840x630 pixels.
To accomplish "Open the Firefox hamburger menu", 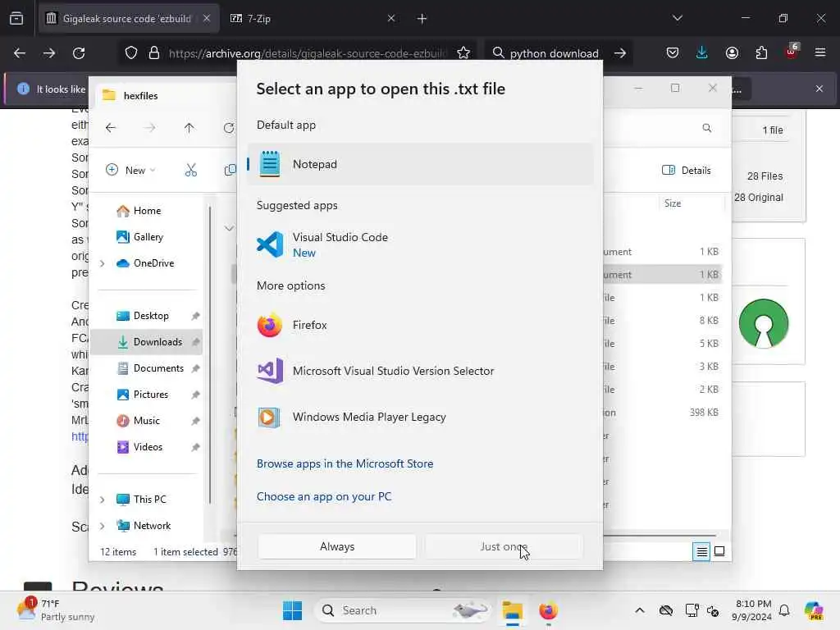I will coord(820,52).
